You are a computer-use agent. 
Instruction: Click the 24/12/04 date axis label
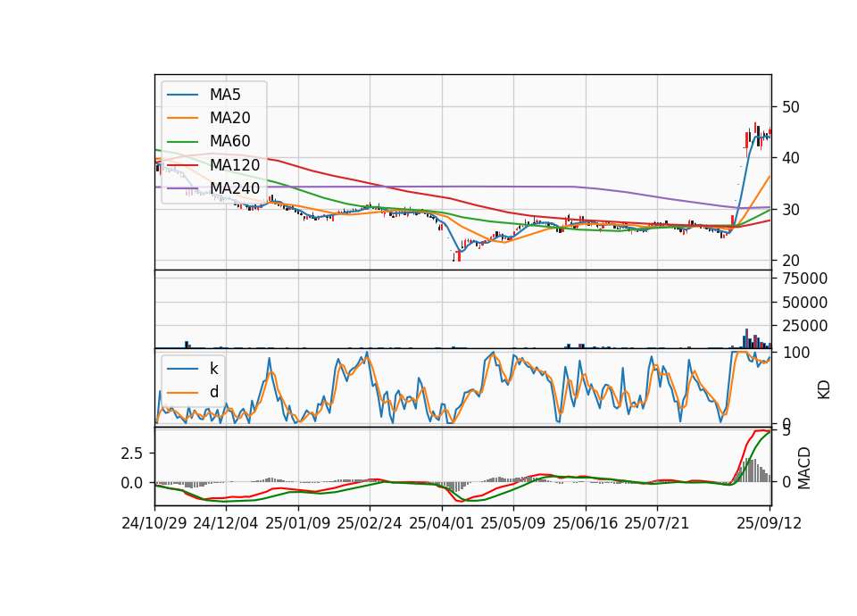click(x=226, y=523)
